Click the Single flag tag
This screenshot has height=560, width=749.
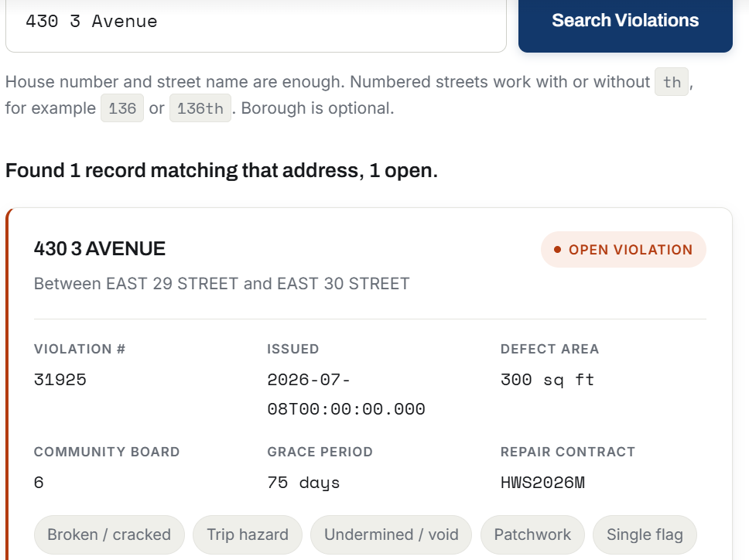pyautogui.click(x=645, y=534)
